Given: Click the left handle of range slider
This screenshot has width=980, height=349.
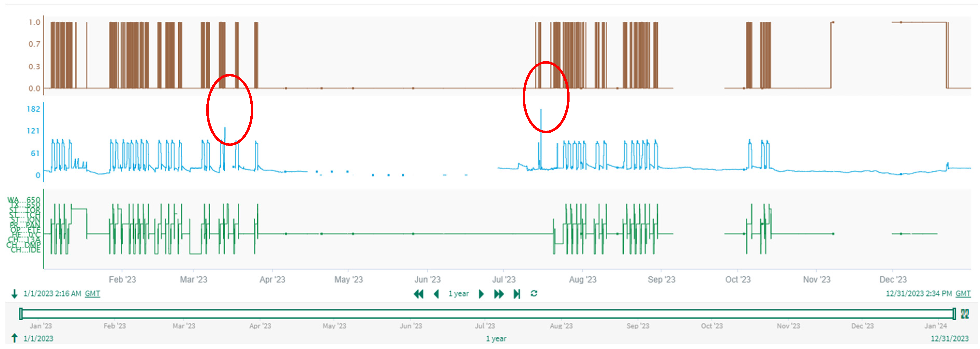Looking at the screenshot, I should point(21,314).
